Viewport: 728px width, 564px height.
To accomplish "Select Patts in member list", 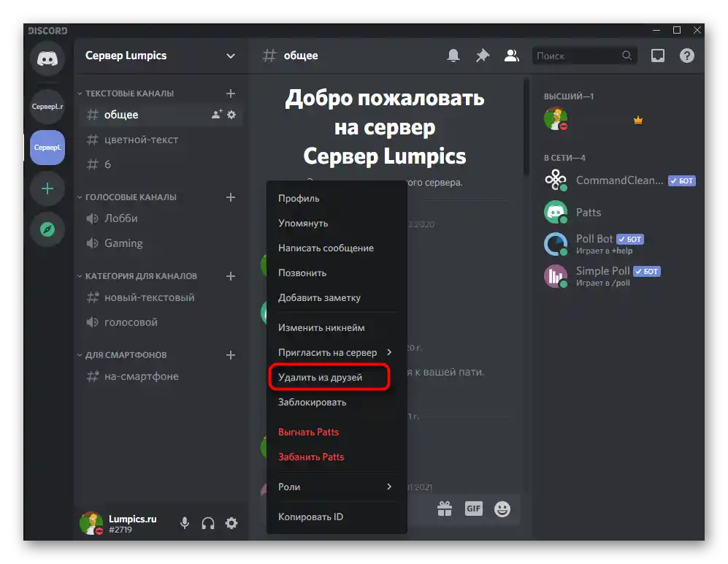I will (620, 213).
